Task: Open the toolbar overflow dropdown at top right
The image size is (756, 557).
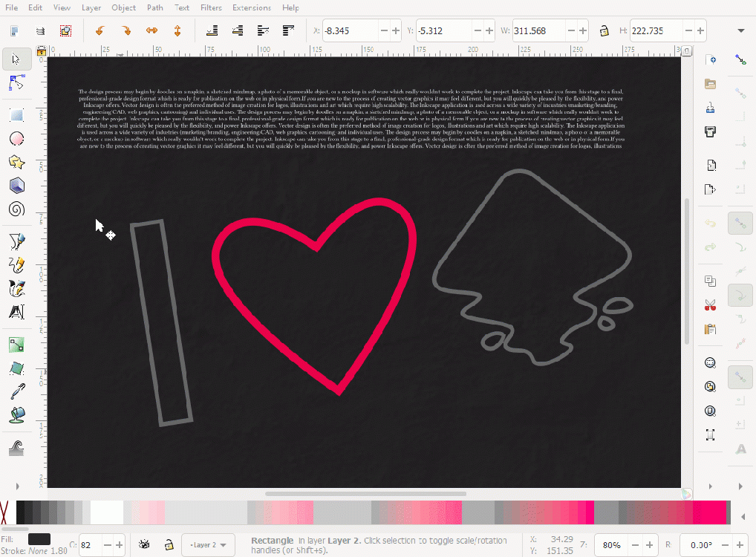Action: point(740,30)
